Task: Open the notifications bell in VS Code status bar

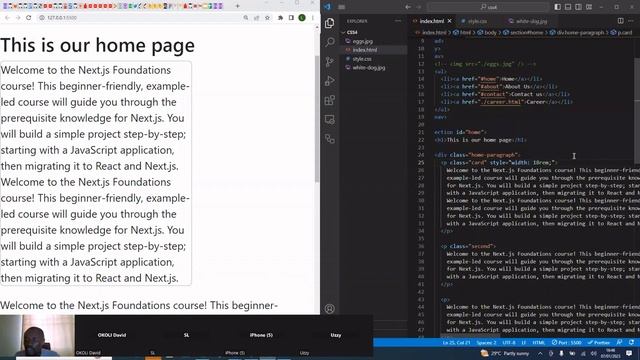Action: click(632, 342)
